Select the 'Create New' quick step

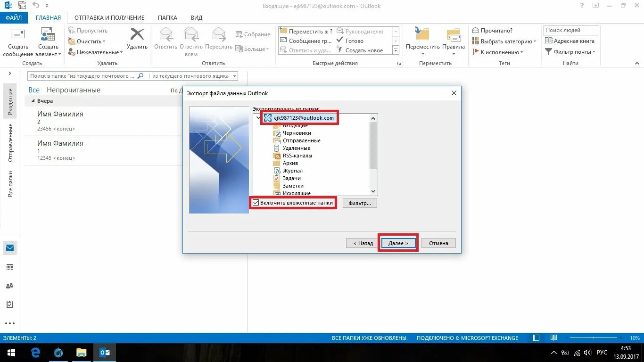coord(360,50)
